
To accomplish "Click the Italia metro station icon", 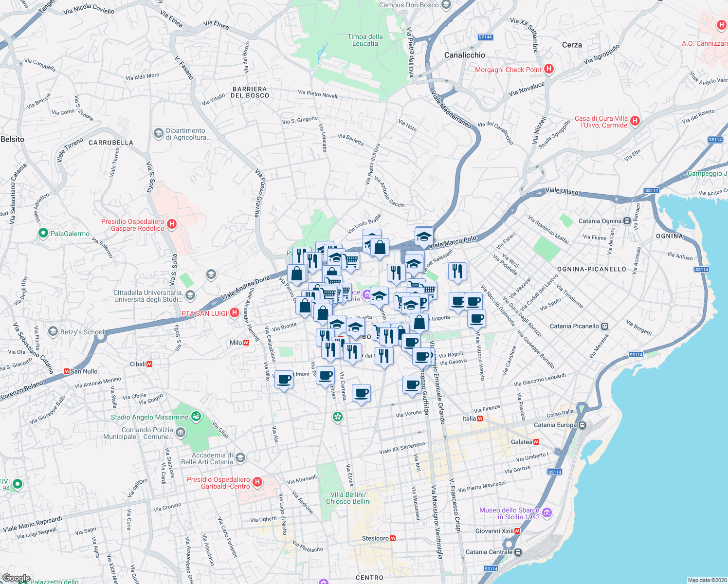I will pos(480,419).
